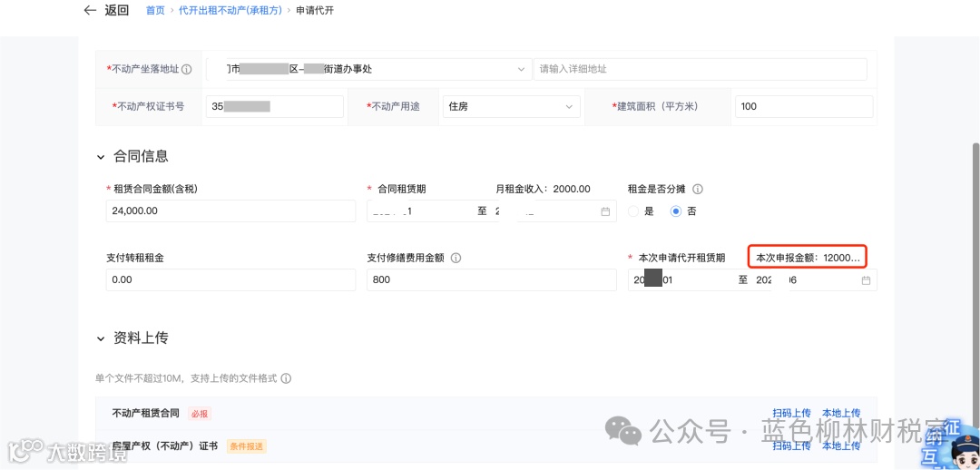The height and width of the screenshot is (470, 980).
Task: Click the 条件报送 tag
Action: pos(247,446)
